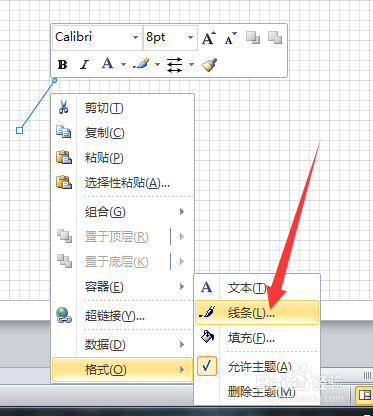Select the line's round endpoint handle
Viewport: 373px width, 416px height.
55,80
